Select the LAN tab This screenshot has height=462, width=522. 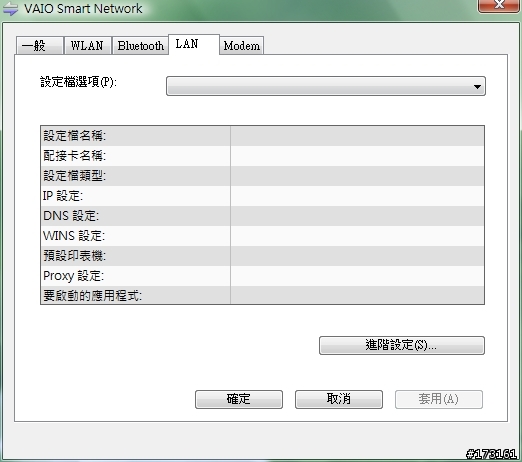[x=194, y=44]
